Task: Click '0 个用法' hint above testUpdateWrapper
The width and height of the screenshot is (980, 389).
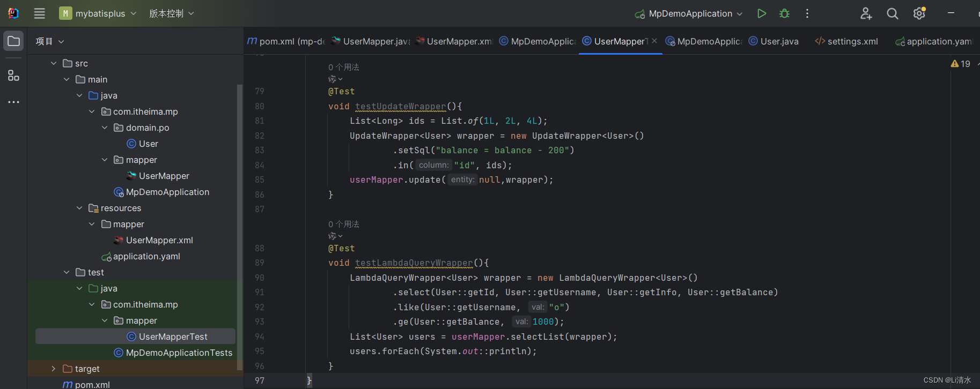Action: coord(344,67)
